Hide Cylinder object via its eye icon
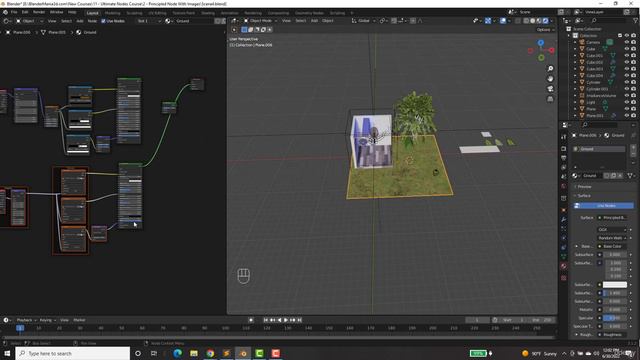 (627, 82)
